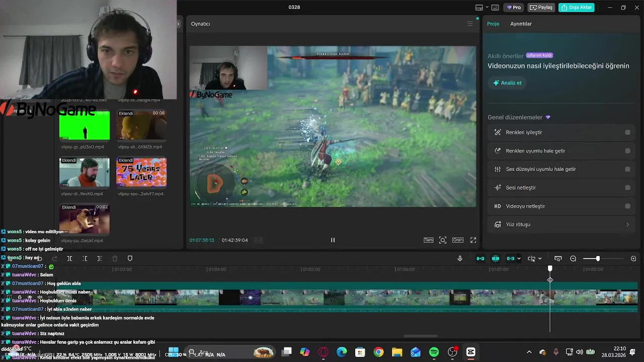Select the vlipsy-pu...DeUsf.mp4 dog clip
Viewport: 644px width, 362px height.
tap(85, 219)
